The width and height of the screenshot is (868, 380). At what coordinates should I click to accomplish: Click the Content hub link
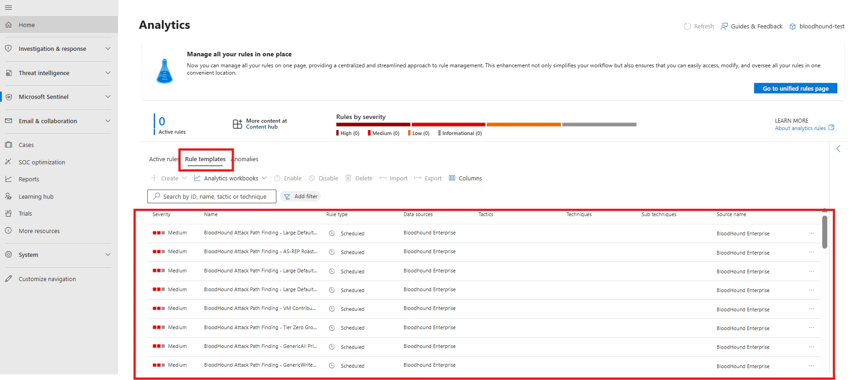coord(262,127)
